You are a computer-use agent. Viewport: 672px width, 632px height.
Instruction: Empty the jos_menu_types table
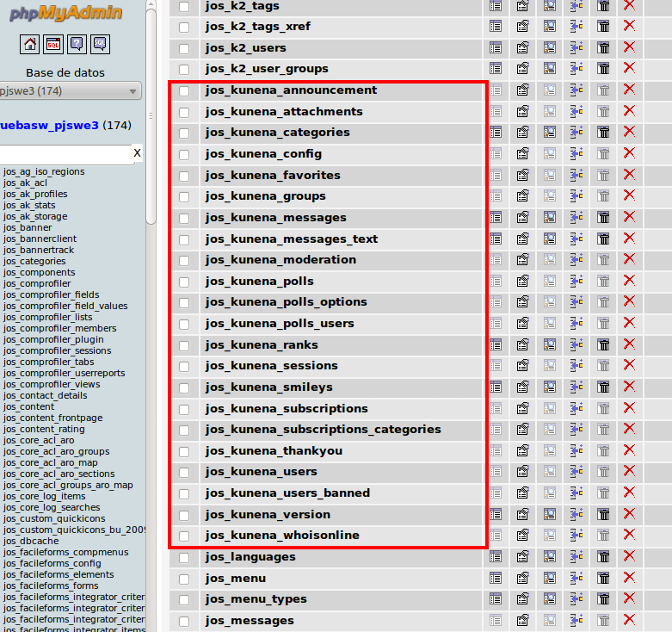[603, 599]
